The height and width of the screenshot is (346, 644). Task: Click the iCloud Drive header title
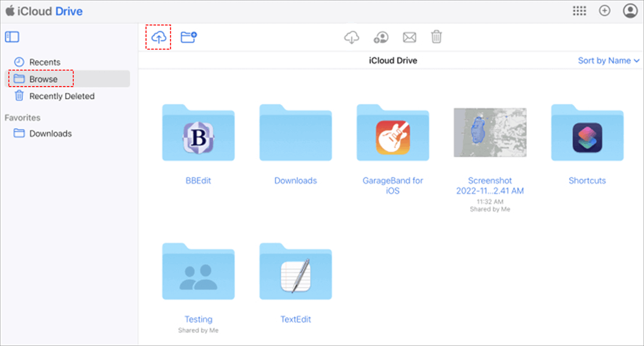tap(51, 11)
